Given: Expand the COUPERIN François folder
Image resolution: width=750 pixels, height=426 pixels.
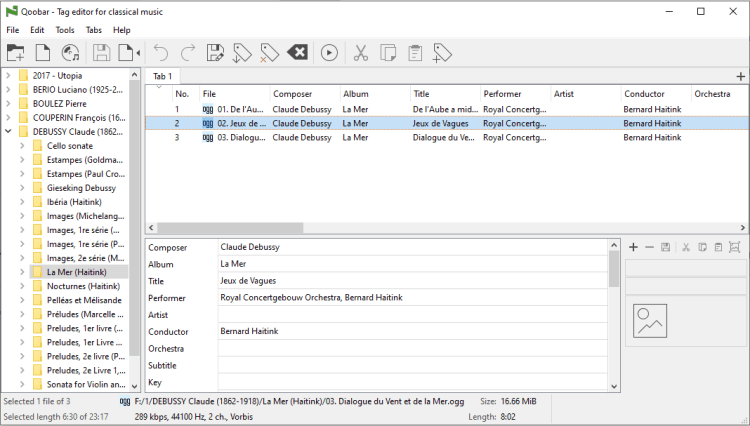Looking at the screenshot, I should click(8, 118).
